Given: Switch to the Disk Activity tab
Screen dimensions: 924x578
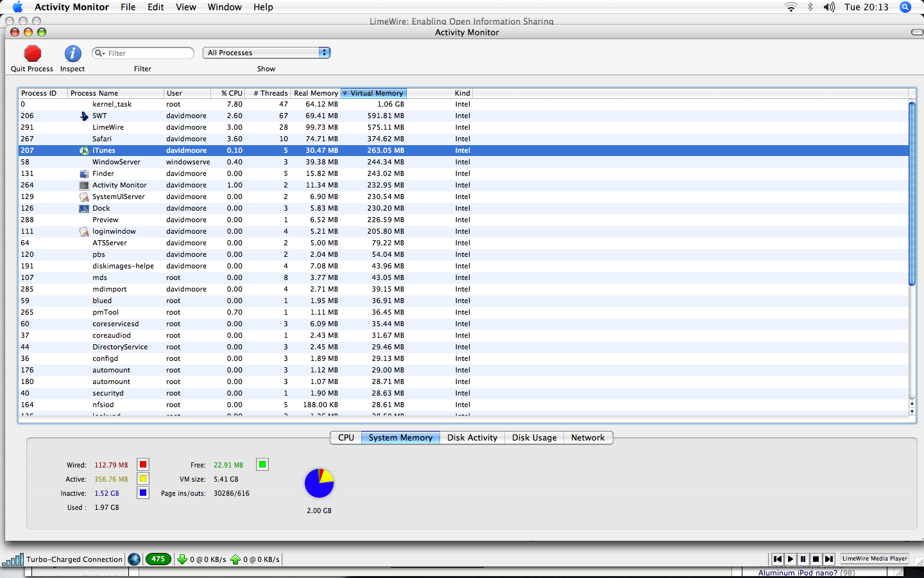Looking at the screenshot, I should [472, 438].
